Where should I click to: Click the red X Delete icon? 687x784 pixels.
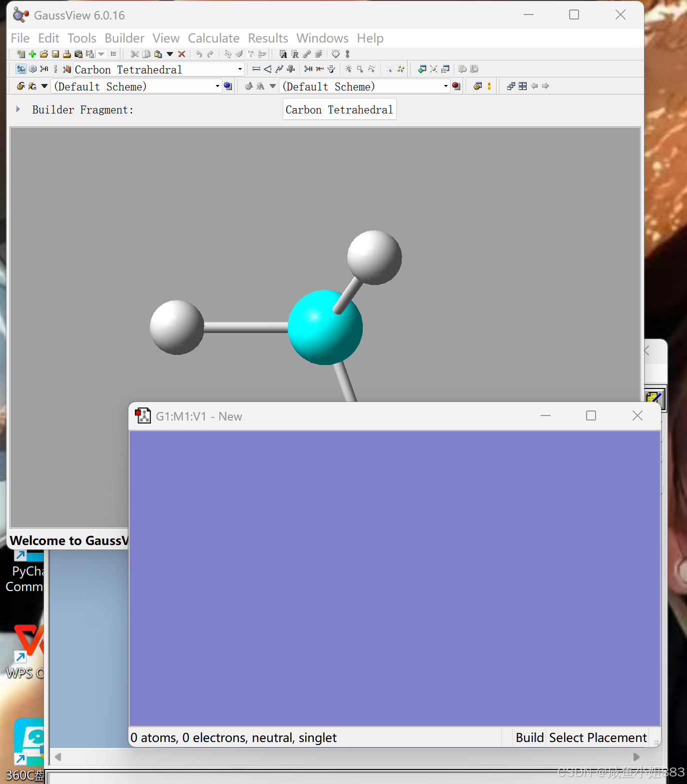pos(181,54)
